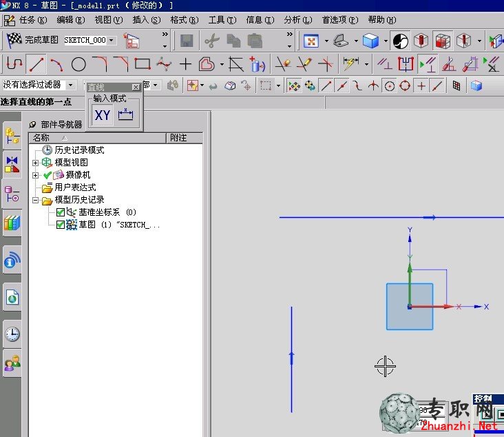Screen dimensions: 504x437
Task: Toggle the 基准坐标系 (0) checkbox
Action: [60, 212]
